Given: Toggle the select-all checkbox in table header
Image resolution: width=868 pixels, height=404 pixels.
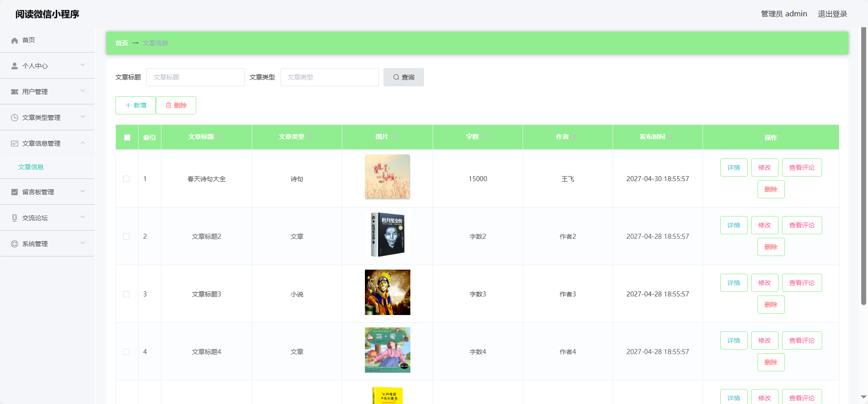Looking at the screenshot, I should click(127, 138).
